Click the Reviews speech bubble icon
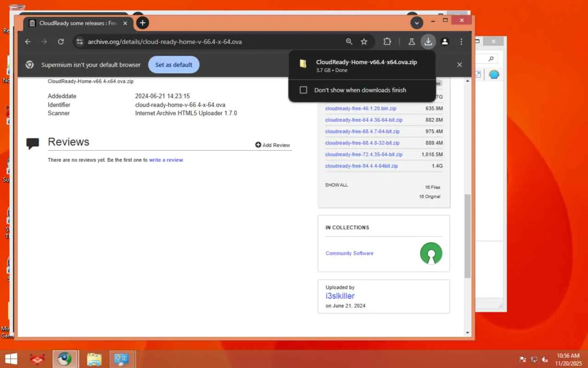The width and height of the screenshot is (588, 368). pos(33,144)
